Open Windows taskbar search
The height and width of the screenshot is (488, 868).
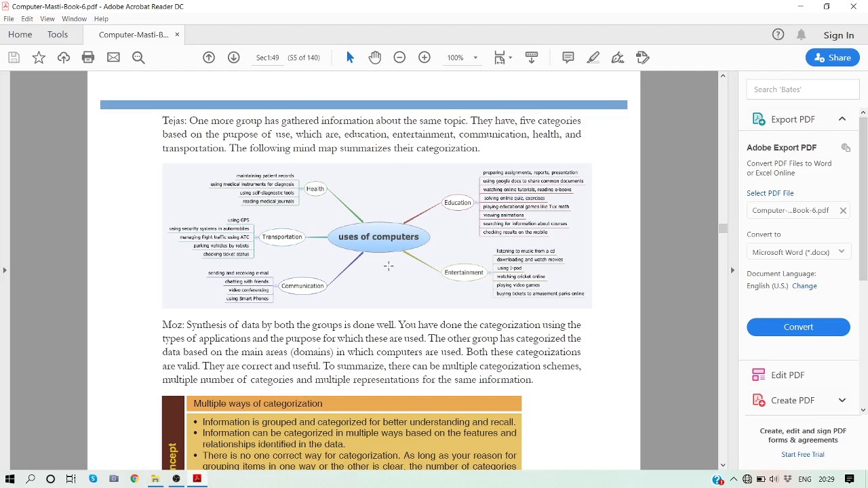click(31, 479)
